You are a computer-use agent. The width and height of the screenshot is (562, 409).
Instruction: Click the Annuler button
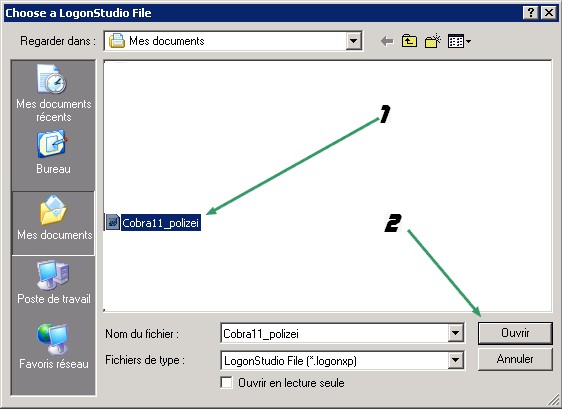(515, 359)
